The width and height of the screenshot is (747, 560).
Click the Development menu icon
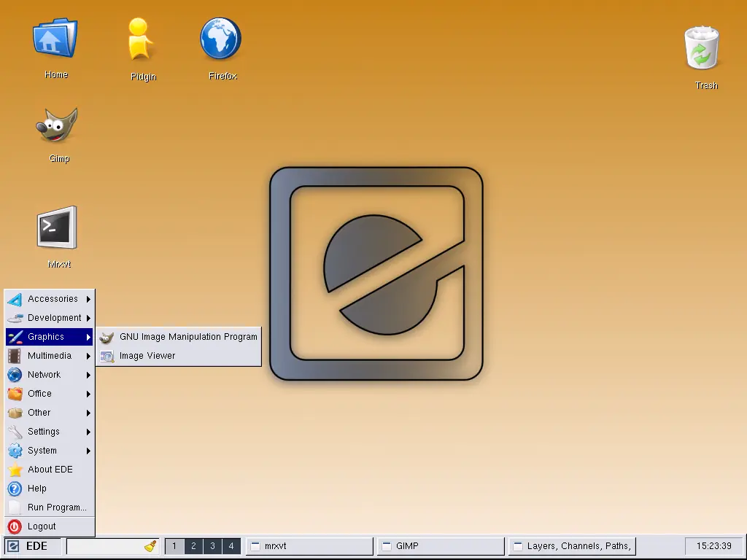15,318
